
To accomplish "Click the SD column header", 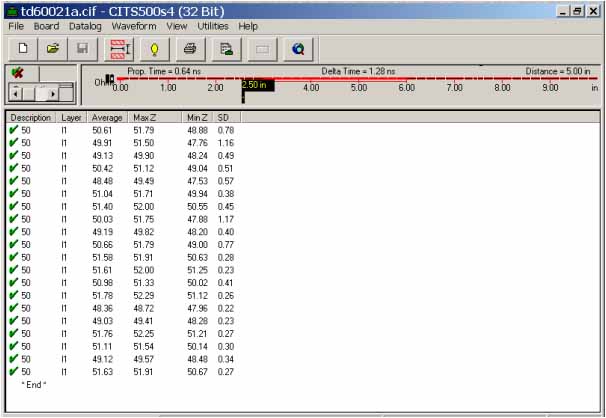I will 223,118.
